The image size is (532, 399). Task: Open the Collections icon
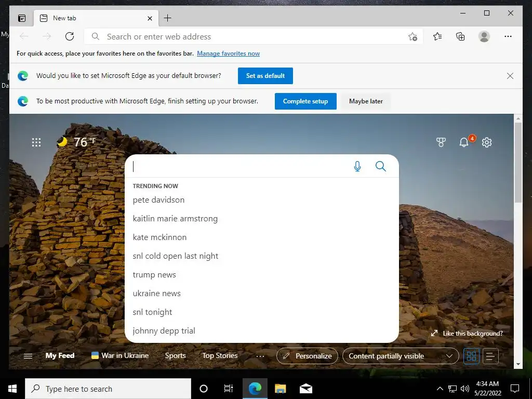(460, 36)
